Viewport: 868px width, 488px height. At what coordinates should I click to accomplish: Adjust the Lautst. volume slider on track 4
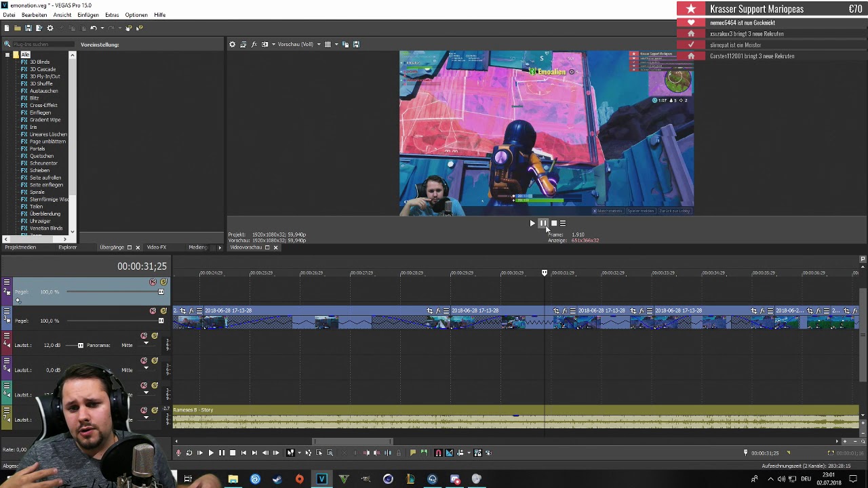80,346
